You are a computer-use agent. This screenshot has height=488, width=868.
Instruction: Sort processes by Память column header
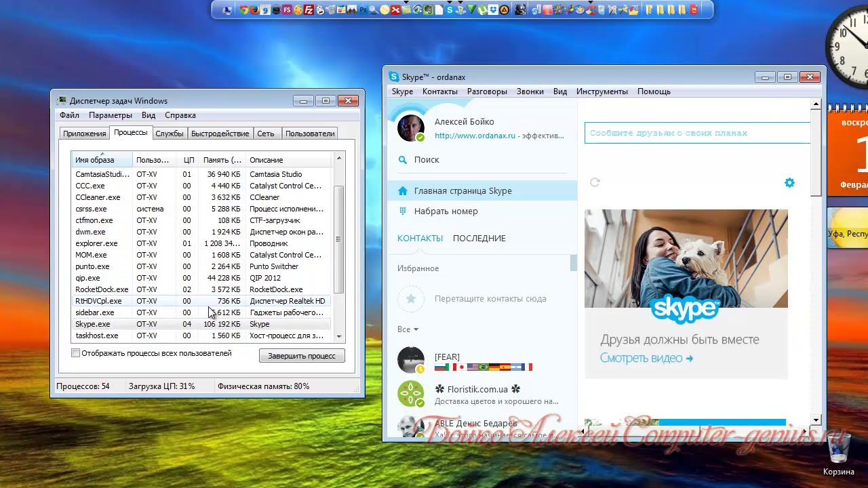coord(222,160)
